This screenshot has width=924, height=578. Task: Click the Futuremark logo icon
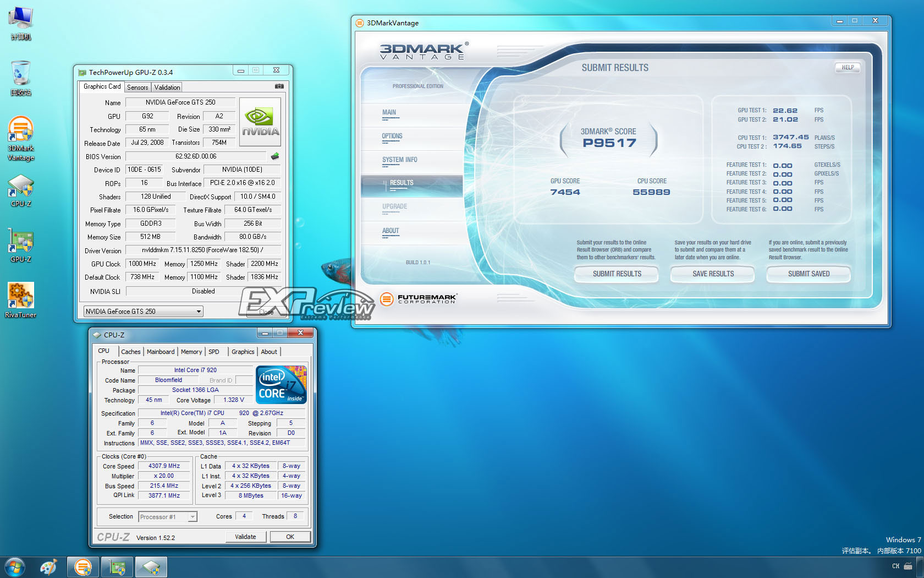[387, 299]
